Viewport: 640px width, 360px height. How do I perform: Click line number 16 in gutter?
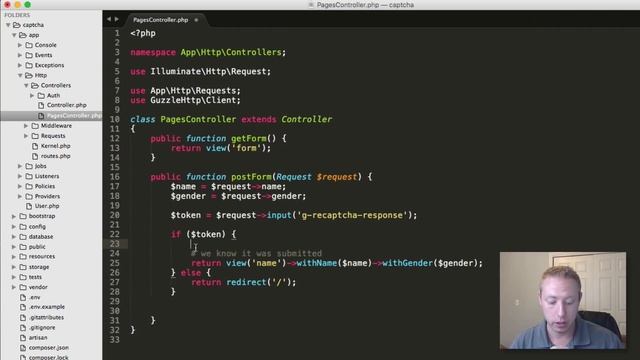(115, 177)
